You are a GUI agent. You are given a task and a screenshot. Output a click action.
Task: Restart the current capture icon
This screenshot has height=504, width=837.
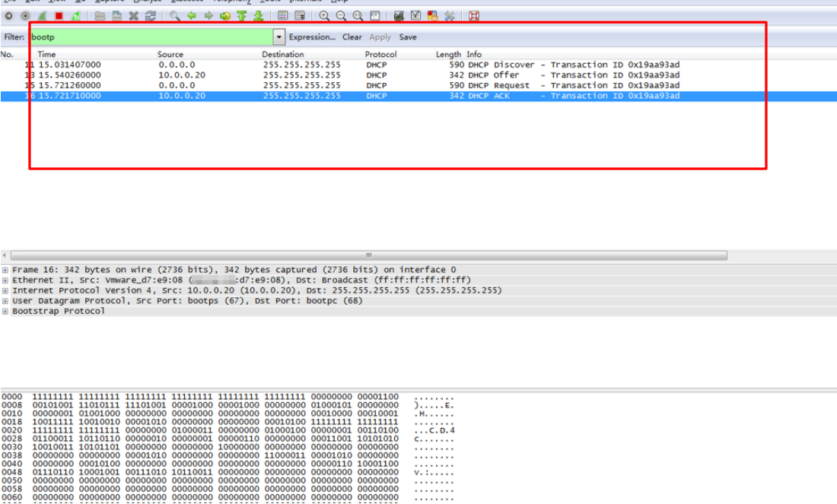point(76,16)
